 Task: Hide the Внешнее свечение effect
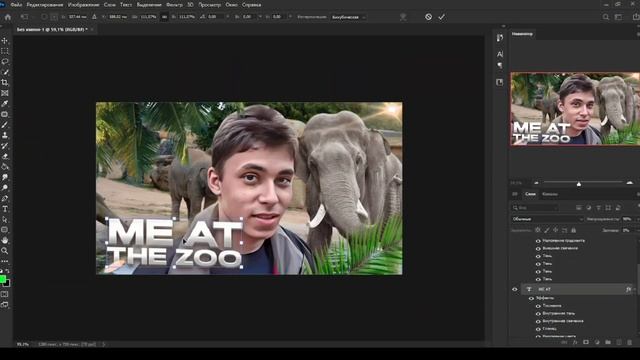click(x=538, y=249)
